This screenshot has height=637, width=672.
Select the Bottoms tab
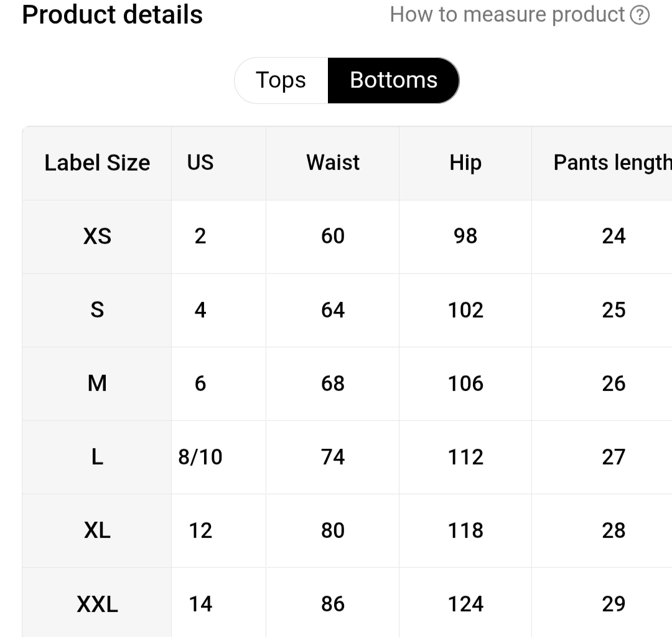[x=393, y=80]
